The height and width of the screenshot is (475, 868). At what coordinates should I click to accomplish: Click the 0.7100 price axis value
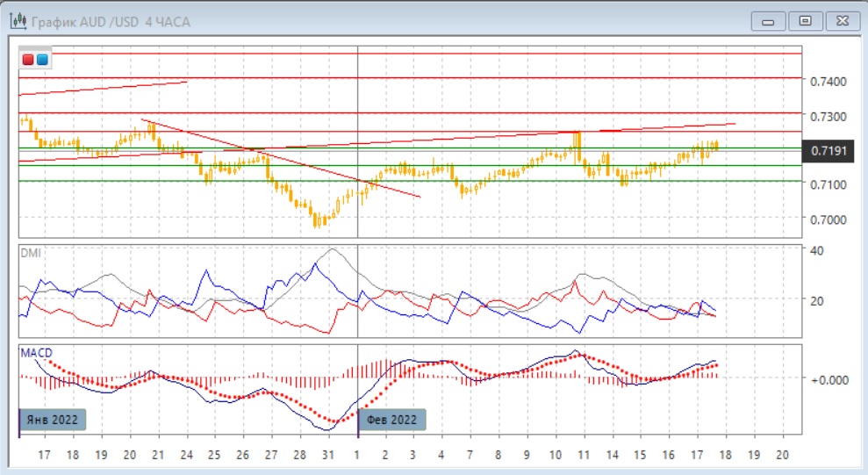click(829, 185)
